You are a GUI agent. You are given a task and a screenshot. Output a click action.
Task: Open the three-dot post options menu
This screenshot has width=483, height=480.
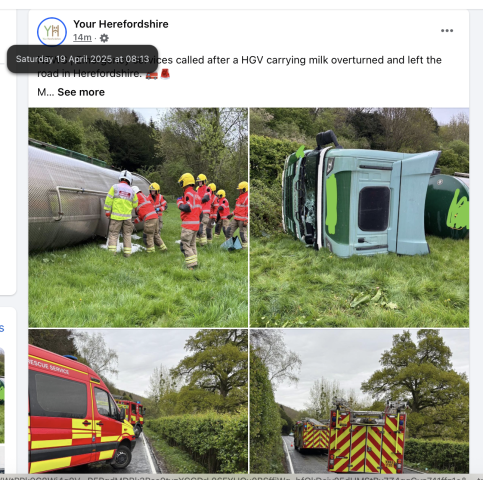click(x=447, y=31)
